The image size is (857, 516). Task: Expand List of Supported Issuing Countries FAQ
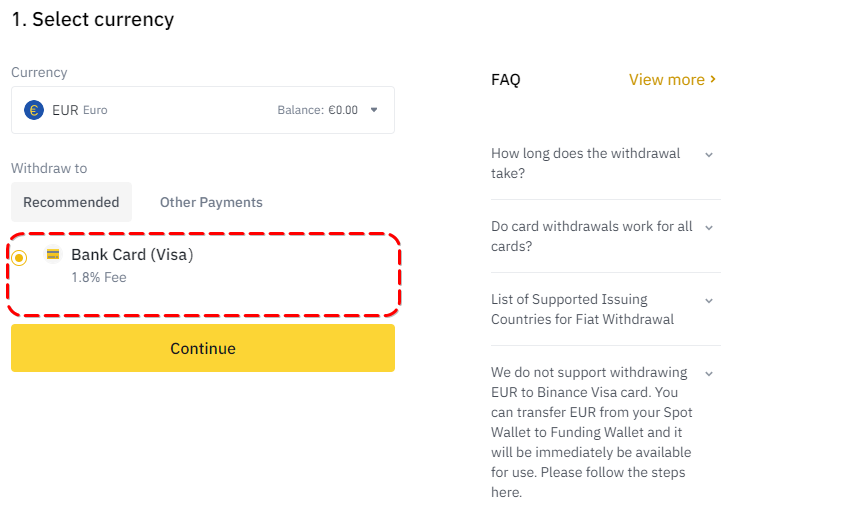pyautogui.click(x=708, y=300)
